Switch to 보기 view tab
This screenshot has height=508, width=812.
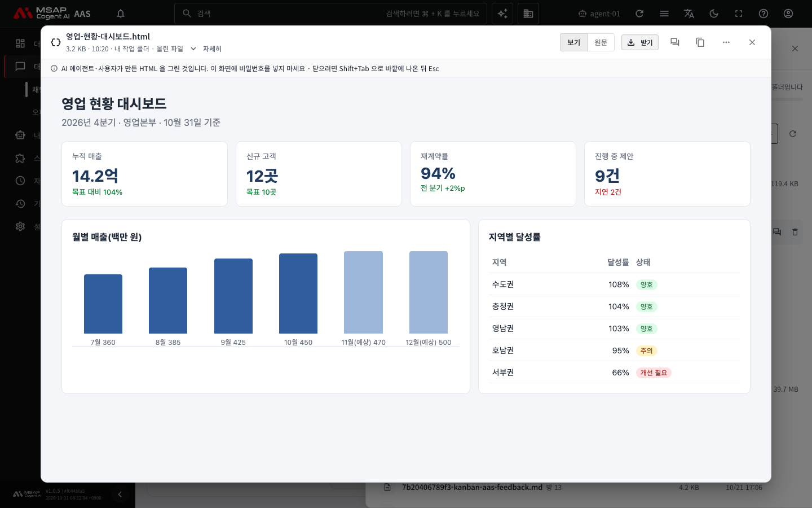573,42
